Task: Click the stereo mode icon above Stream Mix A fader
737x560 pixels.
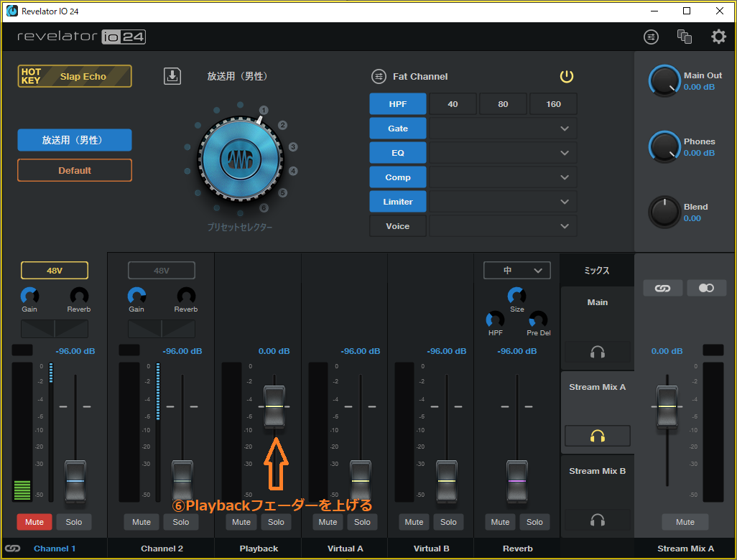Action: [706, 288]
